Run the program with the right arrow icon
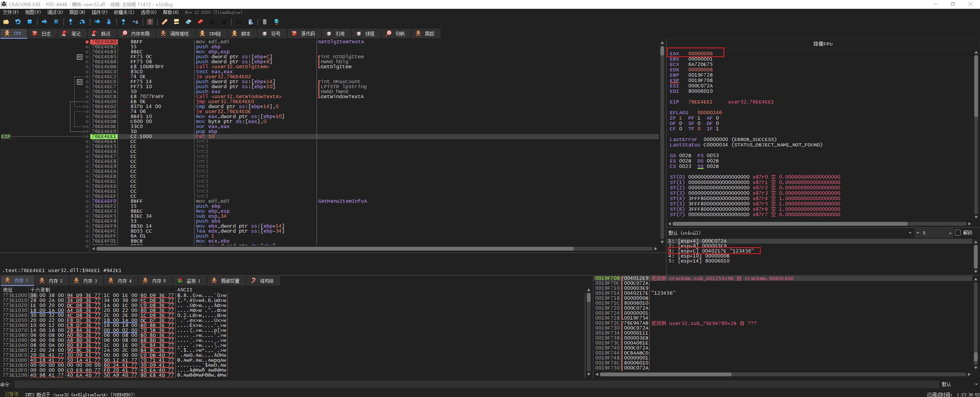The width and height of the screenshot is (980, 397). (x=44, y=22)
